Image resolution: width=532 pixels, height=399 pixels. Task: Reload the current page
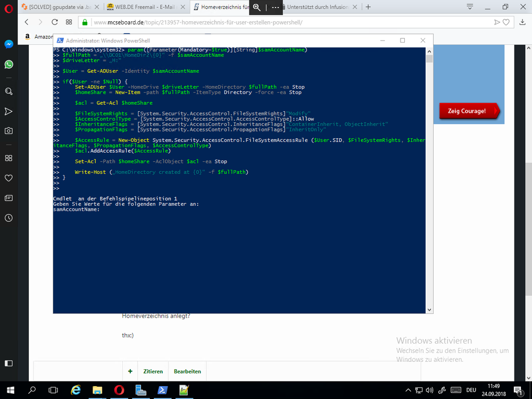click(54, 22)
